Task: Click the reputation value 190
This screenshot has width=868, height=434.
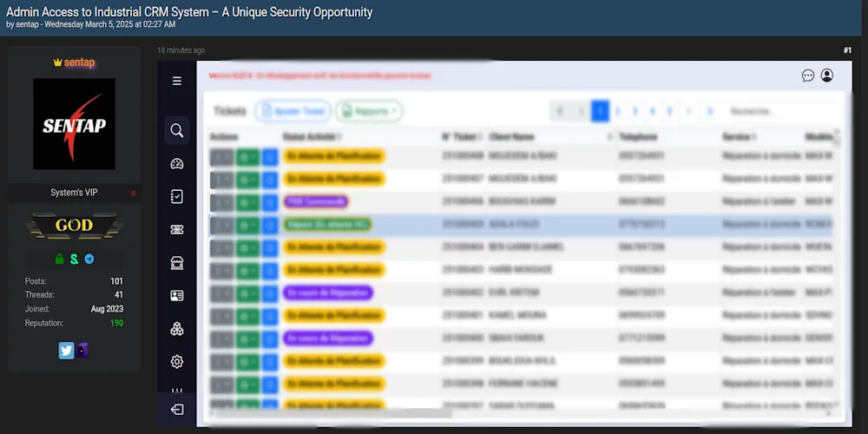Action: click(x=117, y=323)
